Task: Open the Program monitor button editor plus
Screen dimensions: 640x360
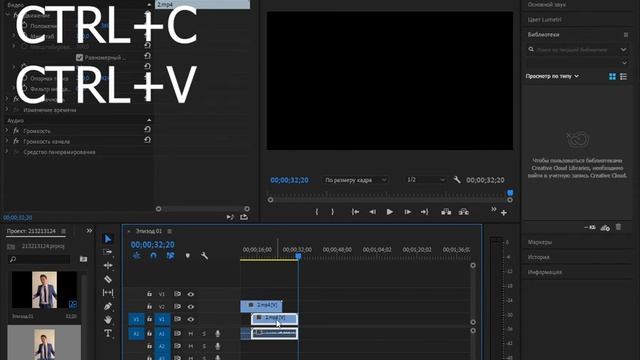Action: click(x=504, y=213)
